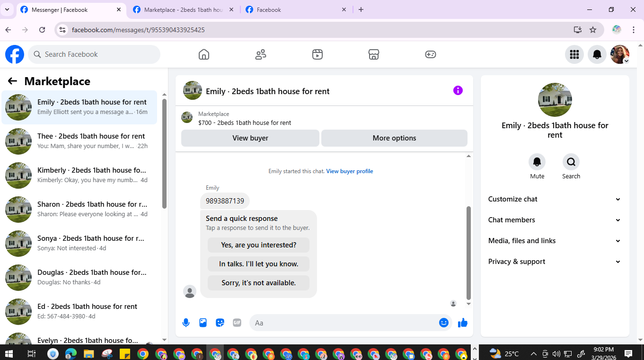Open Thee 2beds 1bath house conversation

point(79,141)
